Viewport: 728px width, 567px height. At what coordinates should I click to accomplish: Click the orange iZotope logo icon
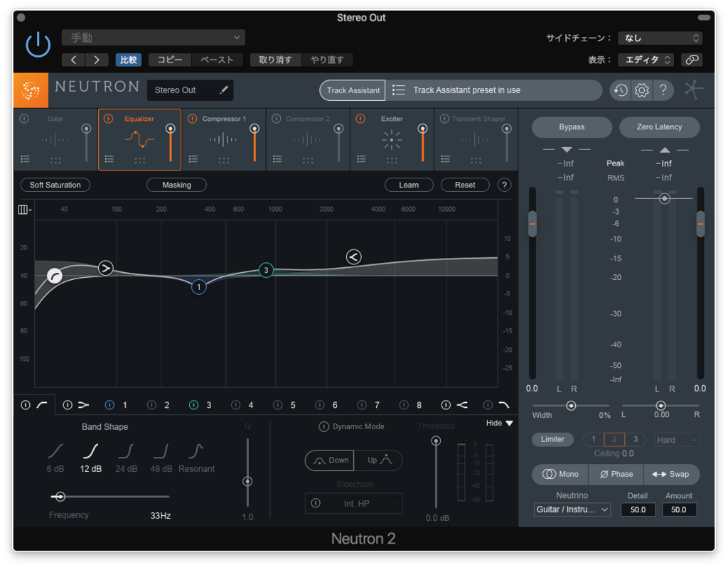[x=31, y=90]
